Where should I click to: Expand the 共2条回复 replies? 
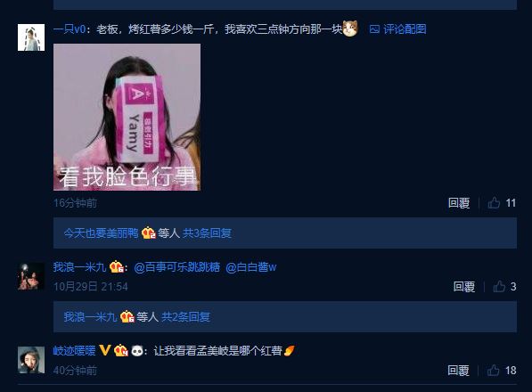[185, 317]
